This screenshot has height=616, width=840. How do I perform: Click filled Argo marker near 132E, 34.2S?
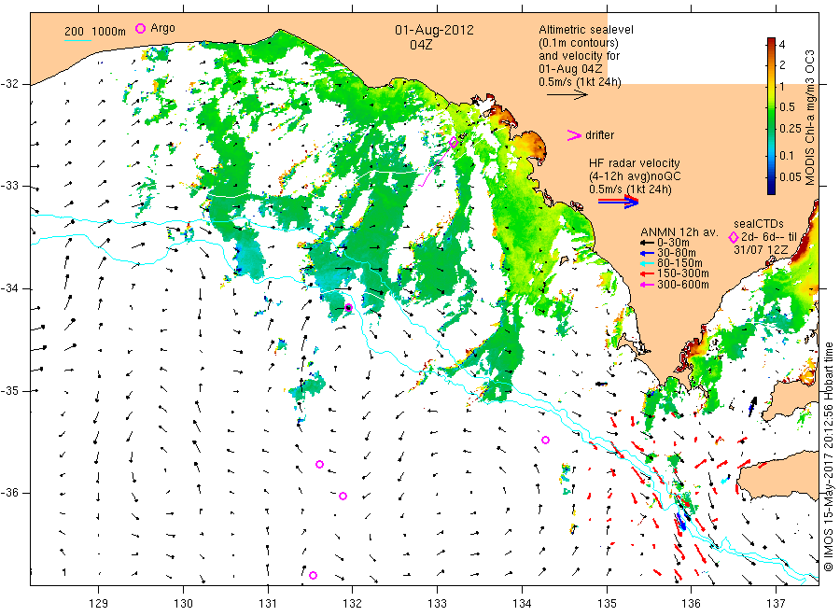pos(348,307)
